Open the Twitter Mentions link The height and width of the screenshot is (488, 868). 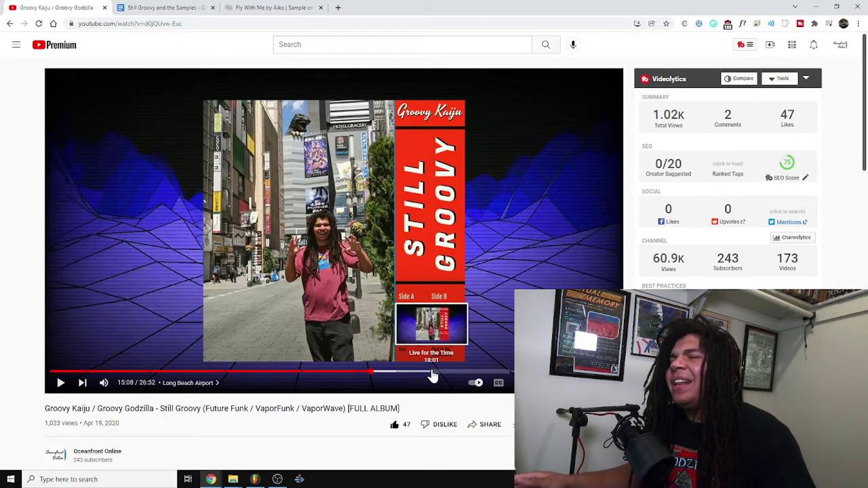(x=787, y=222)
